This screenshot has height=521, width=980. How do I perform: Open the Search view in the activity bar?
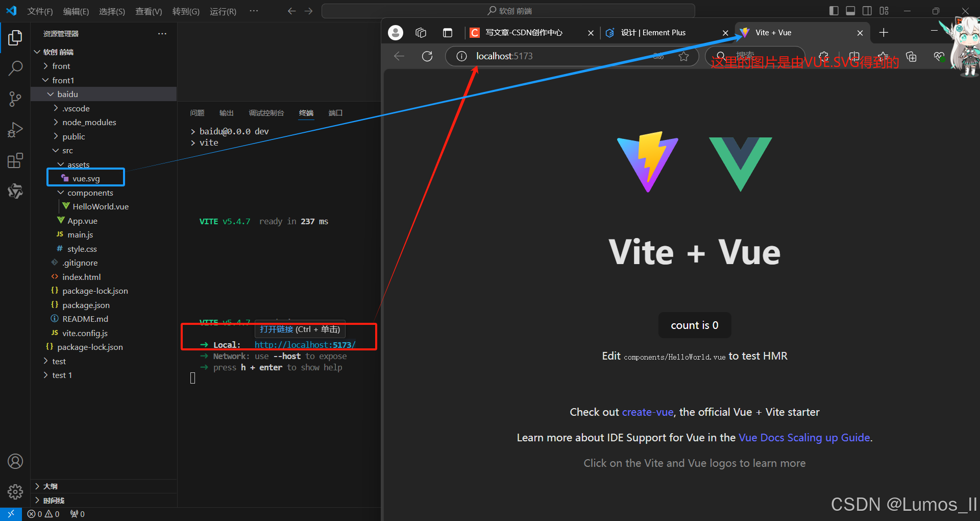[15, 68]
